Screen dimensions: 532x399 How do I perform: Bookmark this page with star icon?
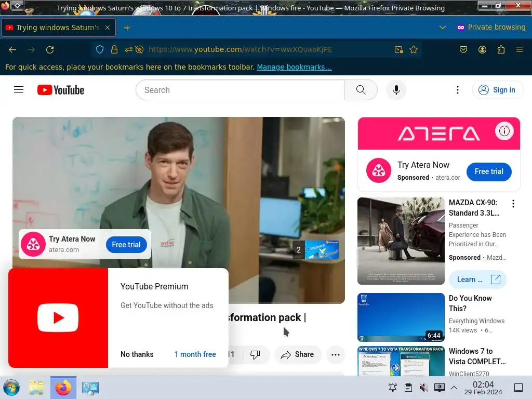(413, 49)
